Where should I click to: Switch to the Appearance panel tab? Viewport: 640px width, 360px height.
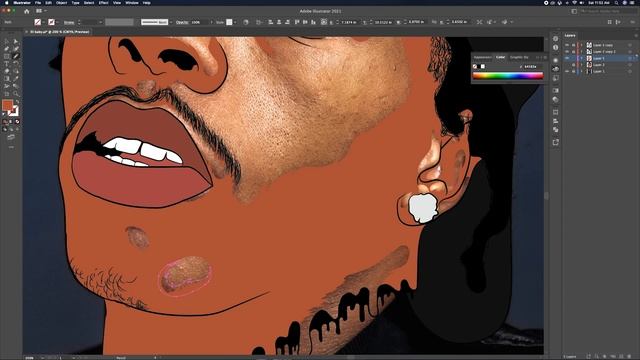point(483,57)
